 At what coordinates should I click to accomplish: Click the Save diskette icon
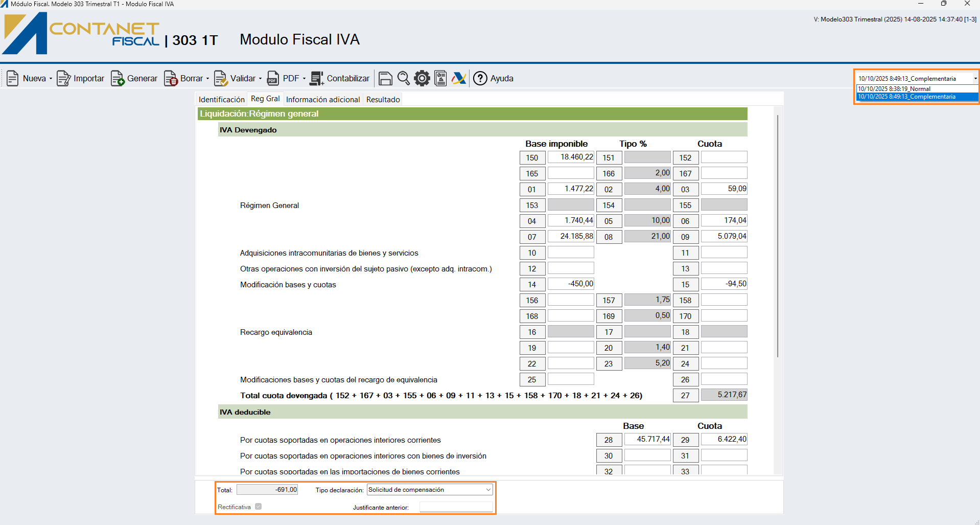coord(385,78)
